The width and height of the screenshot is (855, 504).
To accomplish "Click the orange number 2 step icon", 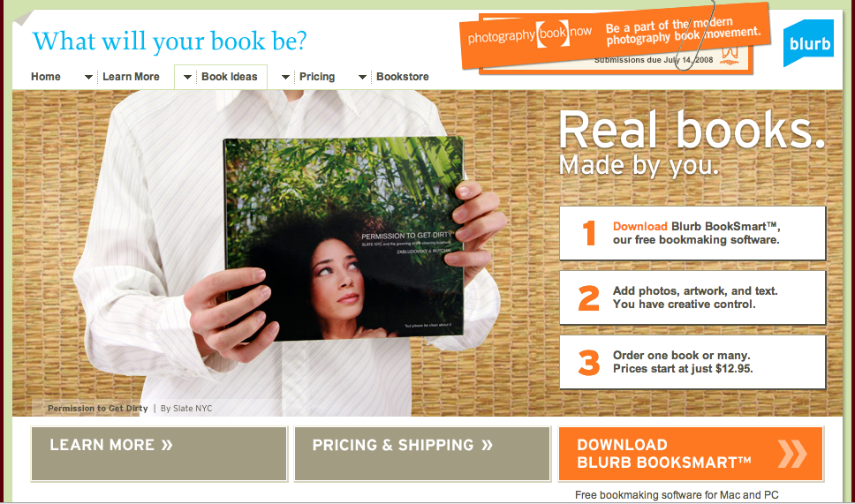I will [589, 298].
